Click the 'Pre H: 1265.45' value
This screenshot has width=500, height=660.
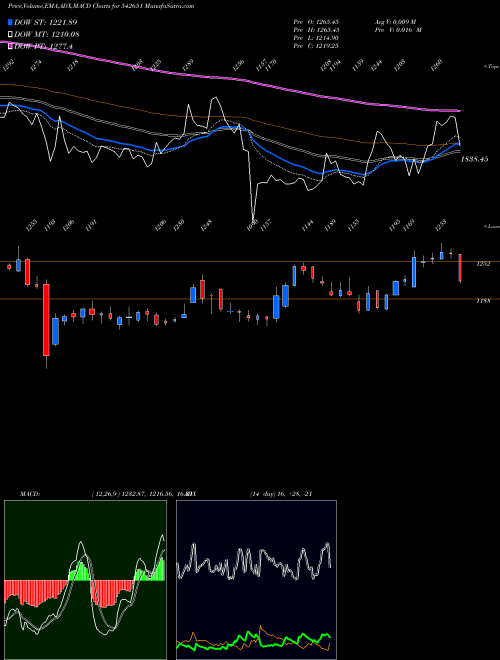click(316, 30)
